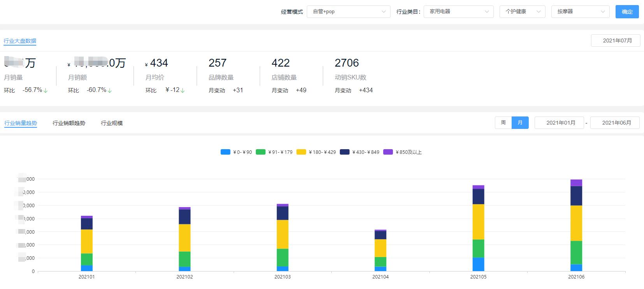Expand the 按摩器 dropdown selector
The width and height of the screenshot is (644, 289).
pos(580,12)
